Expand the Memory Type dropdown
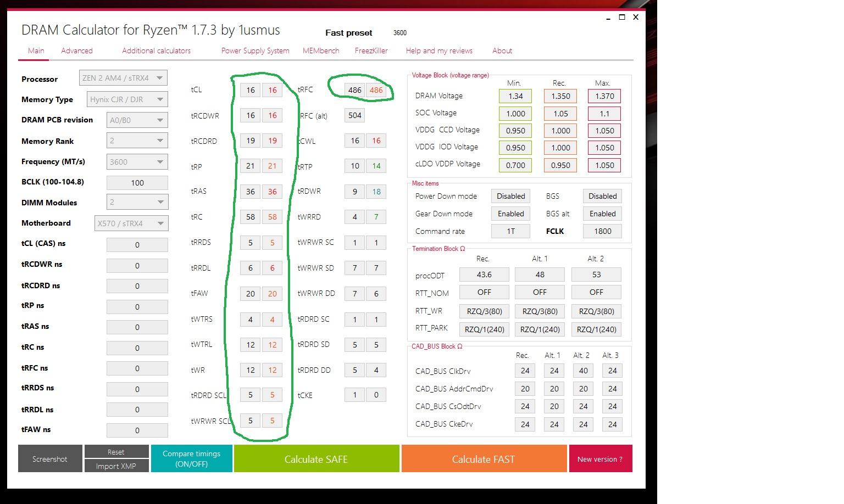844x504 pixels. pos(127,99)
